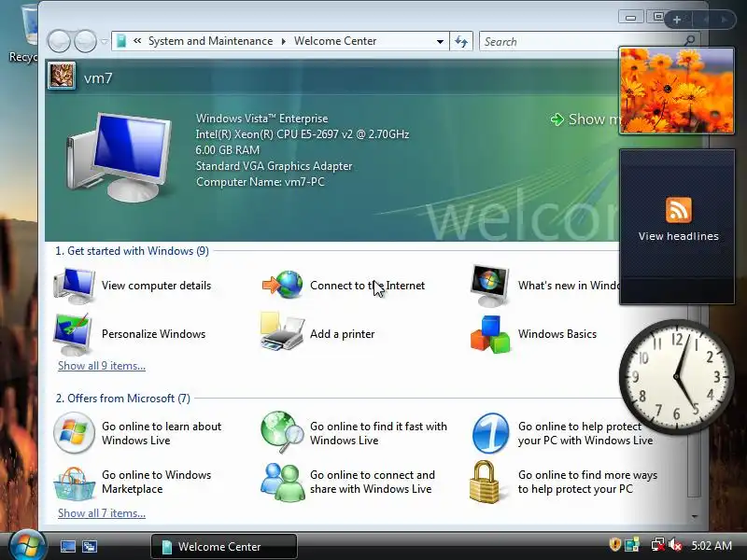This screenshot has width=747, height=560.
Task: Click the Add a printer icon
Action: click(282, 332)
